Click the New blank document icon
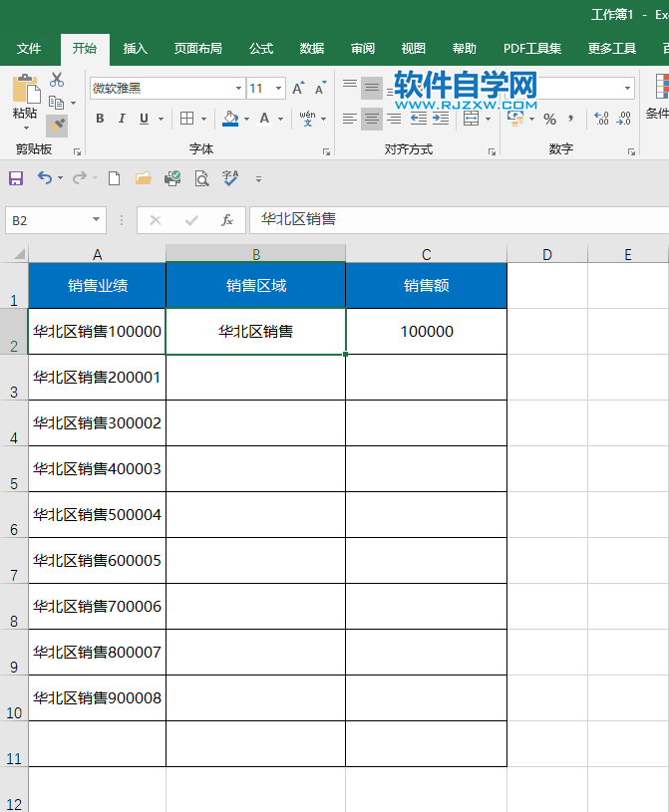This screenshot has height=812, width=669. click(114, 178)
